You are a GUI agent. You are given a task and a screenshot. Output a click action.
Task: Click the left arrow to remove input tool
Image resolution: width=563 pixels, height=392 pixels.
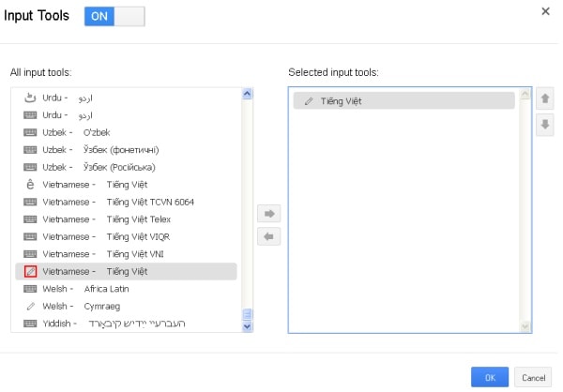pos(267,237)
